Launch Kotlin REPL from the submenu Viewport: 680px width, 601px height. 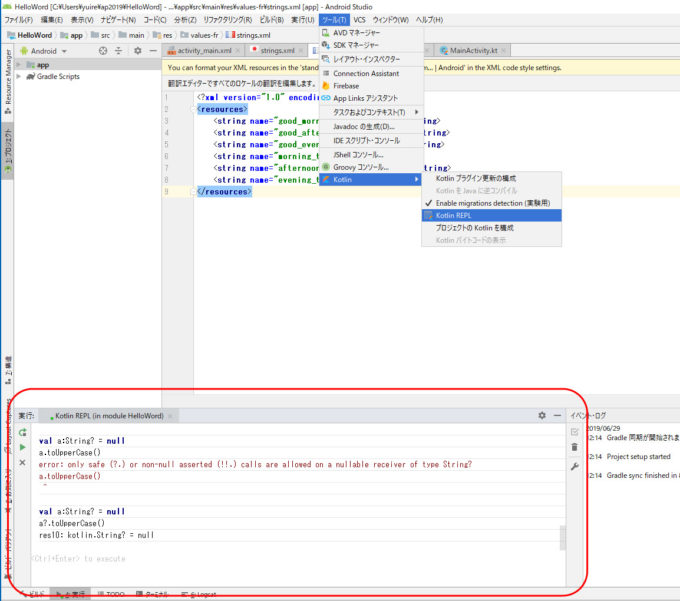click(x=491, y=216)
